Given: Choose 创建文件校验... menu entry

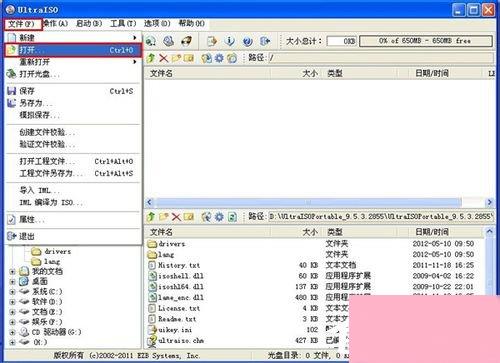Looking at the screenshot, I should (73, 132).
